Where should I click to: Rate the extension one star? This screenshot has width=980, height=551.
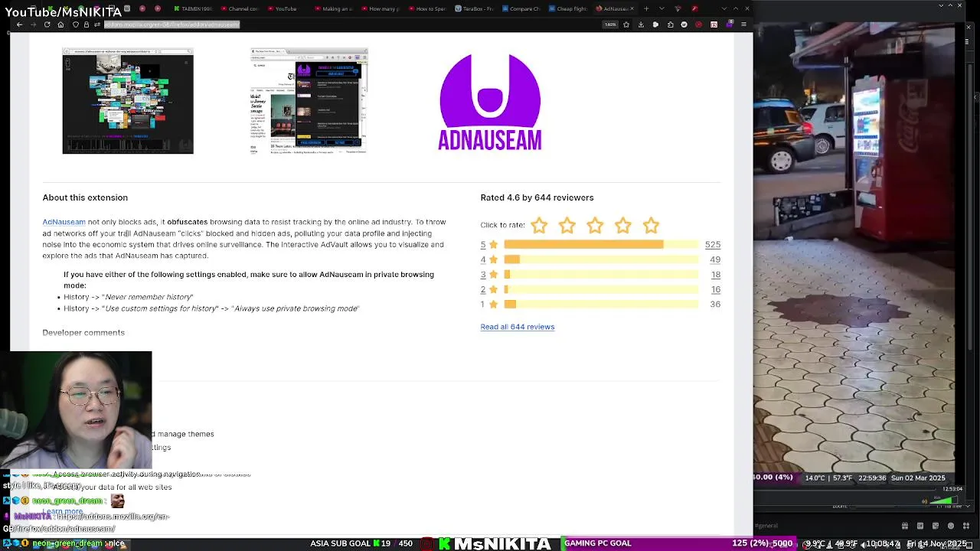539,225
